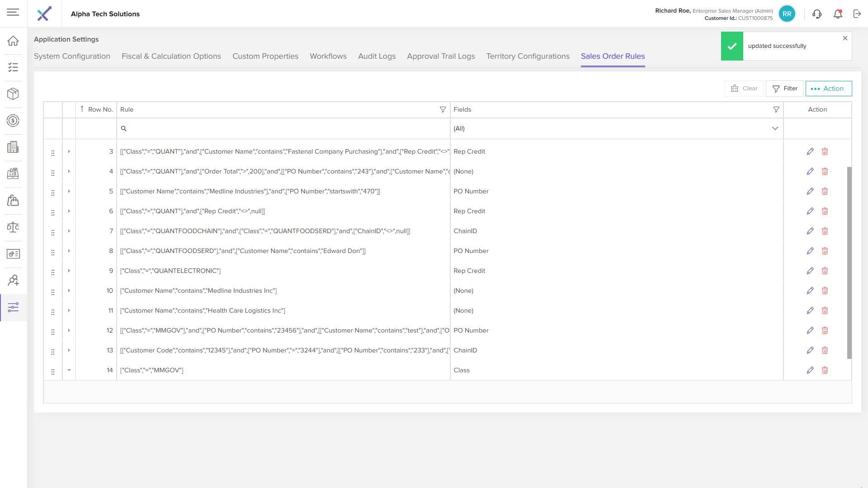Click the Filter button

click(x=784, y=89)
